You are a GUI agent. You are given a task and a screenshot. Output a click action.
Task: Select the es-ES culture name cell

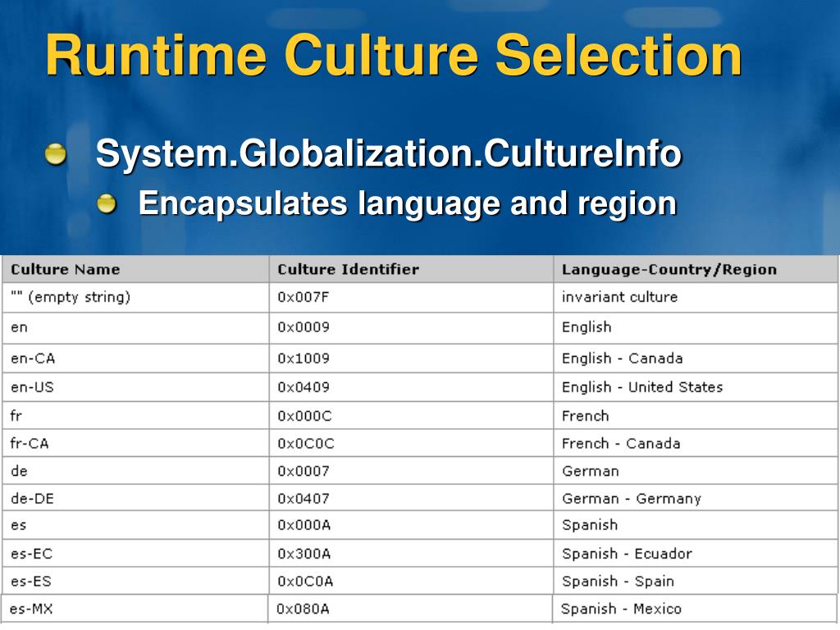135,582
